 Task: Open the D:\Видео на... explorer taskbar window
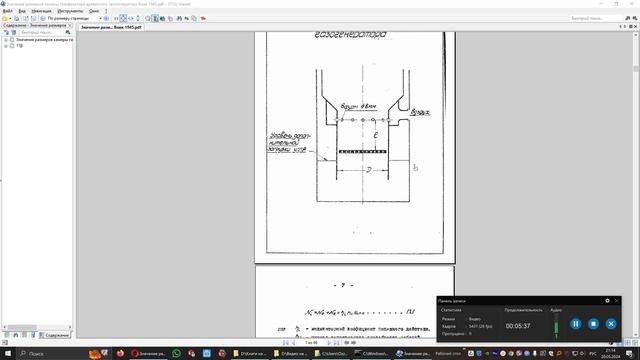tap(290, 353)
